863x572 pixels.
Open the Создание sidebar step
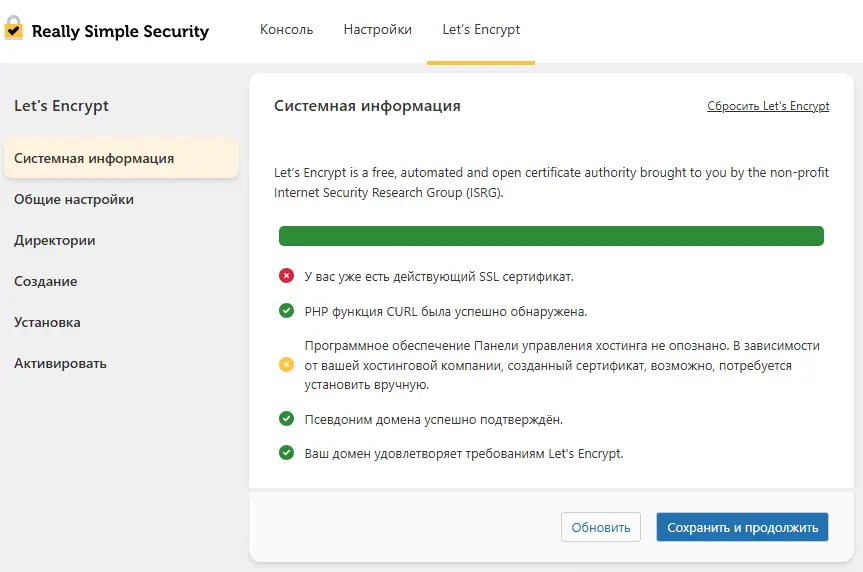tap(46, 281)
